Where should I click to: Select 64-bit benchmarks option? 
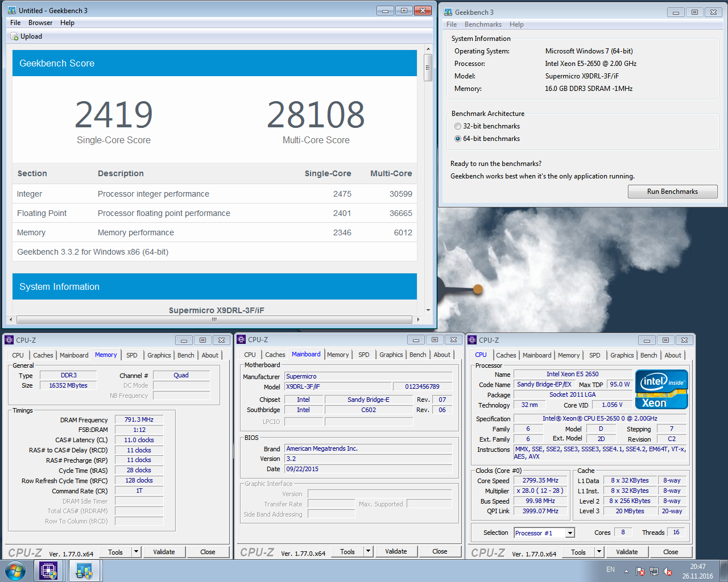458,139
